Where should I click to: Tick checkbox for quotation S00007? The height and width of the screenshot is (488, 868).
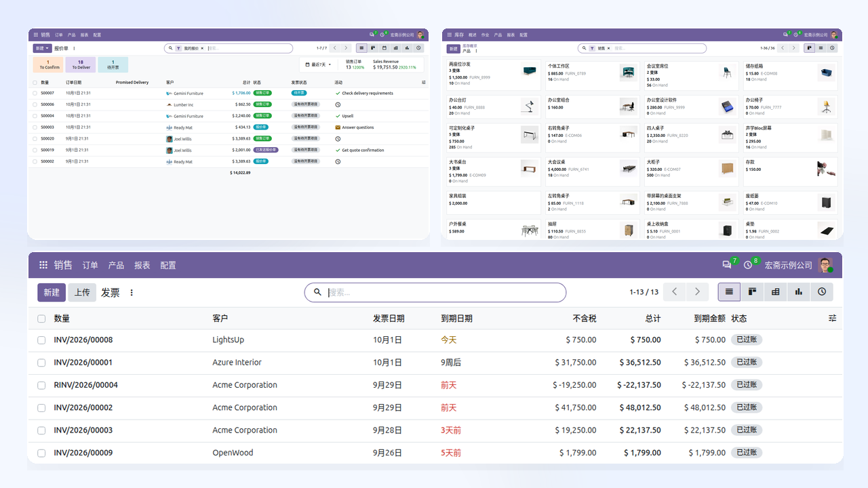click(x=35, y=94)
